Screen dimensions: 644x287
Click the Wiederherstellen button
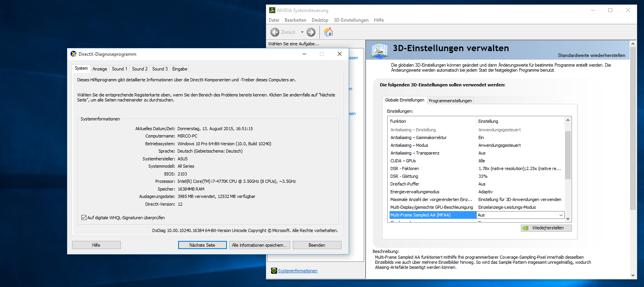(x=546, y=228)
